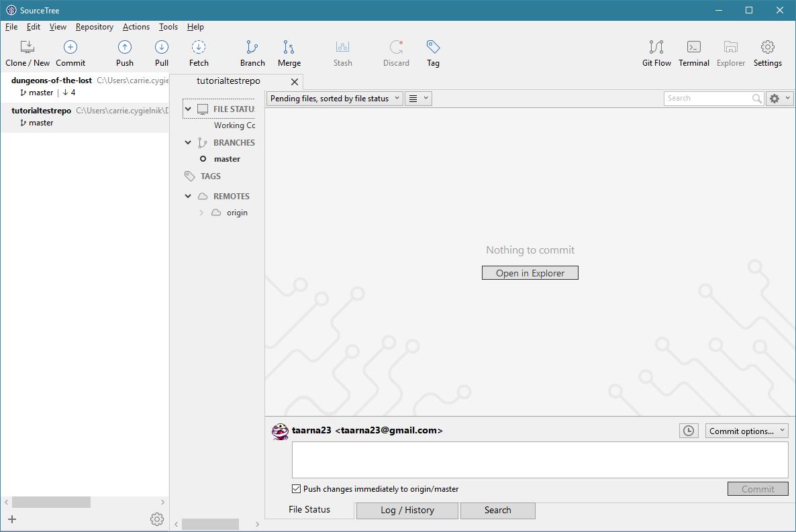The height and width of the screenshot is (532, 796).
Task: Click the Open in Explorer button
Action: [530, 273]
